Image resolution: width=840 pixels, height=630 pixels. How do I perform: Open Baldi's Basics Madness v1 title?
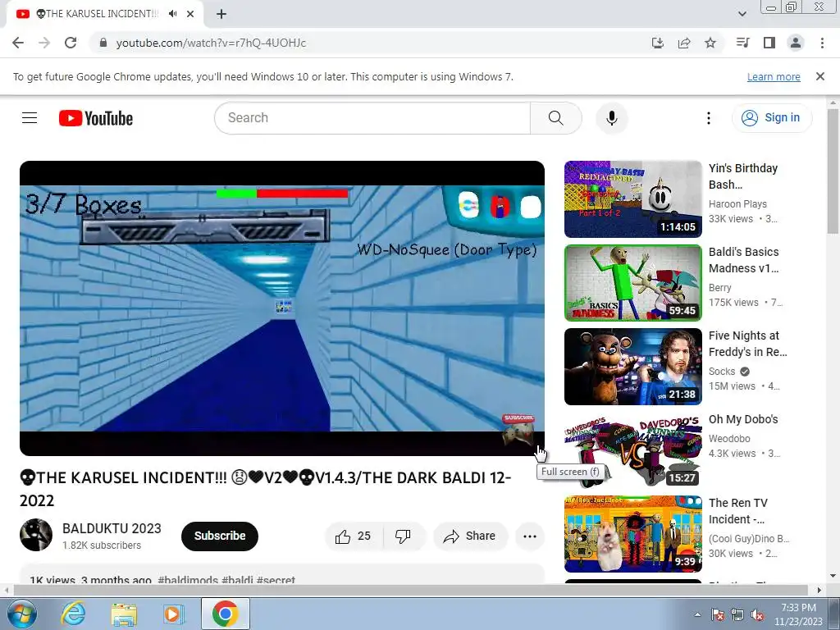pos(743,260)
